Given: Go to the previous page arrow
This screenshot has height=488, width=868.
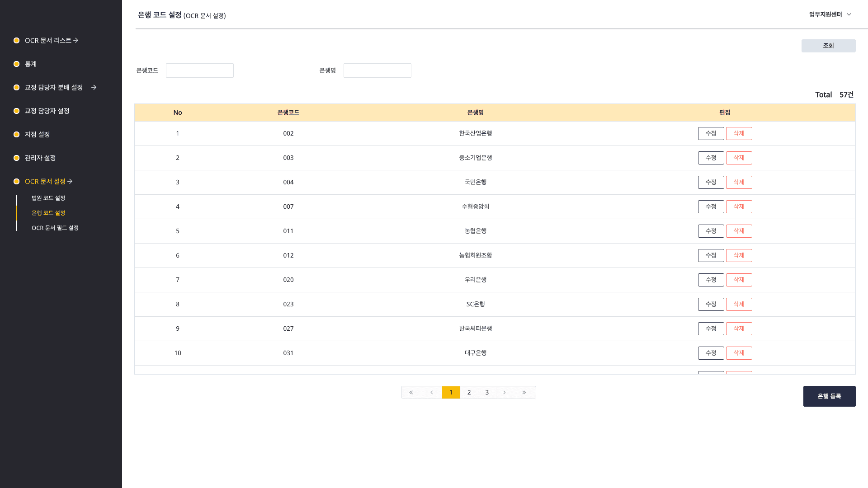Looking at the screenshot, I should click(x=432, y=392).
